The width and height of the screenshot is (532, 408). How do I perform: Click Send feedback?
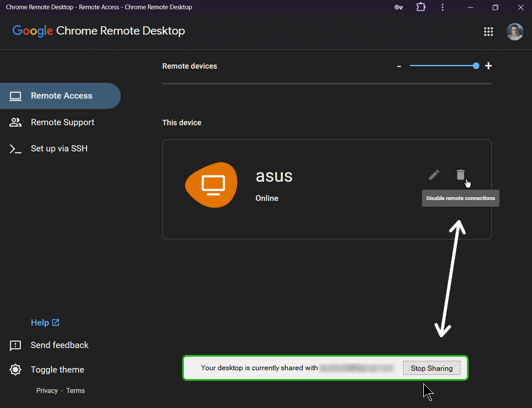coord(59,345)
